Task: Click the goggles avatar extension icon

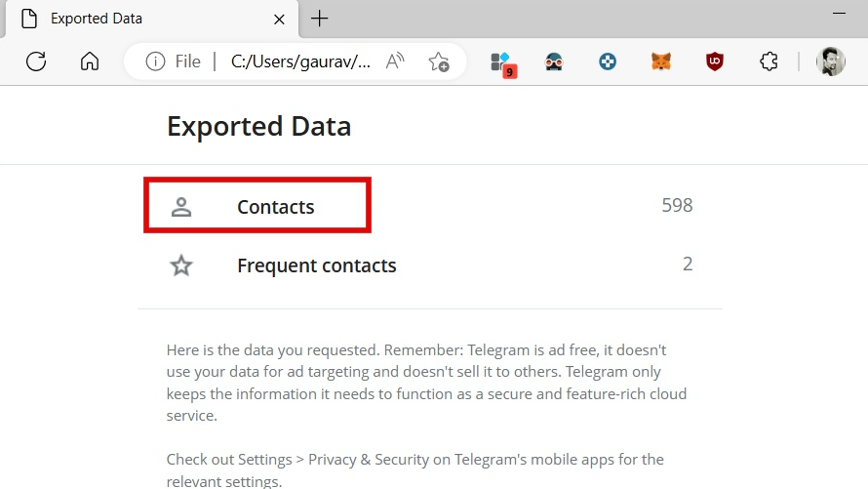Action: pyautogui.click(x=554, y=62)
